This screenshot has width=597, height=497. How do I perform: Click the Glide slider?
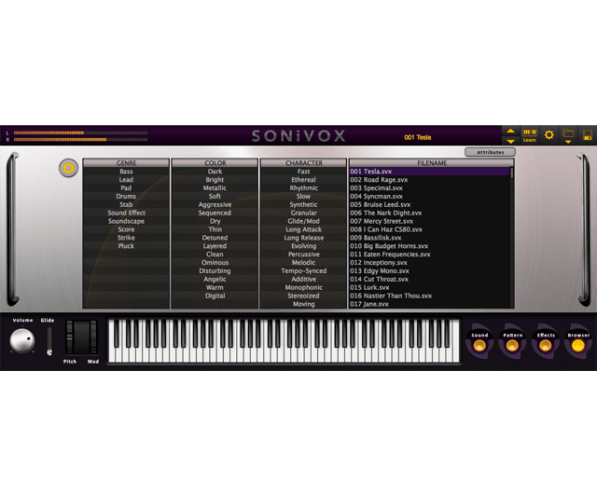(49, 341)
